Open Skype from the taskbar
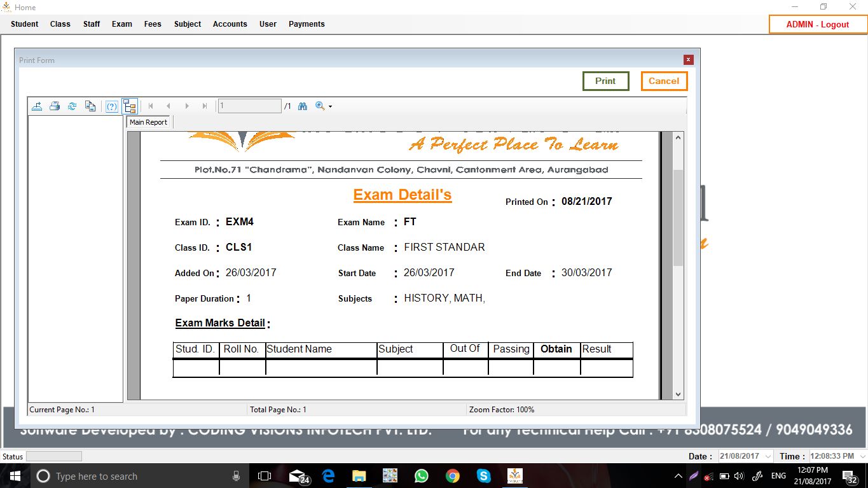The image size is (868, 488). click(x=483, y=476)
